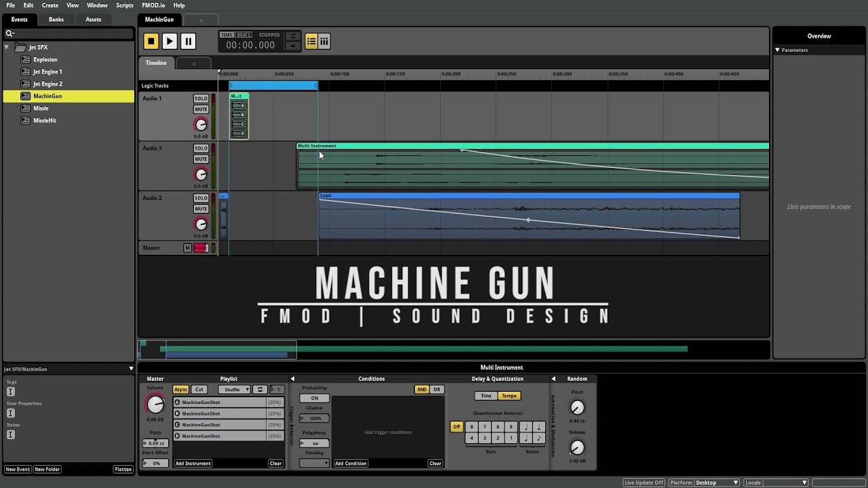The image size is (868, 488).
Task: Select the lanes view icon next to tracks view
Action: pyautogui.click(x=323, y=41)
